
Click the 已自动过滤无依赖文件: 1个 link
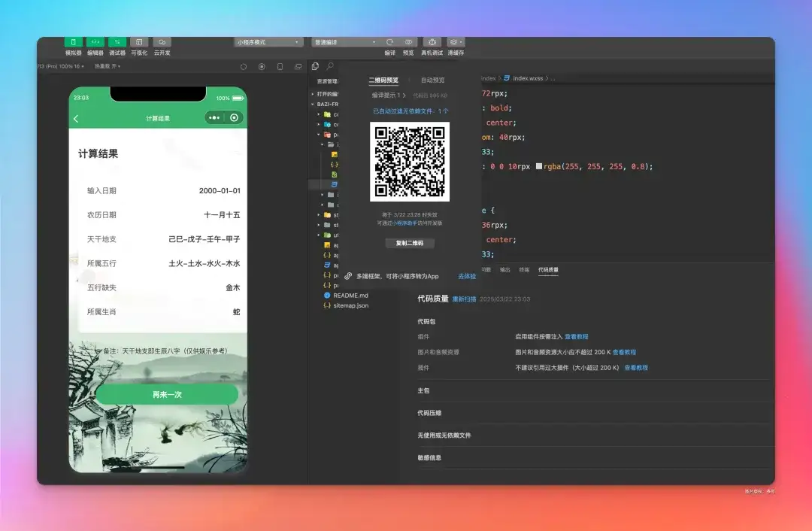coord(411,111)
